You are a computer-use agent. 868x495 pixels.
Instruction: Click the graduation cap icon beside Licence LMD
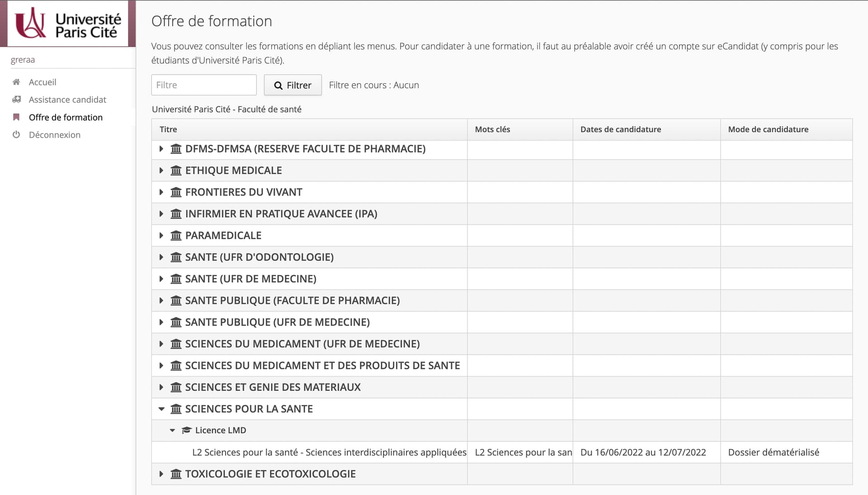pyautogui.click(x=186, y=430)
